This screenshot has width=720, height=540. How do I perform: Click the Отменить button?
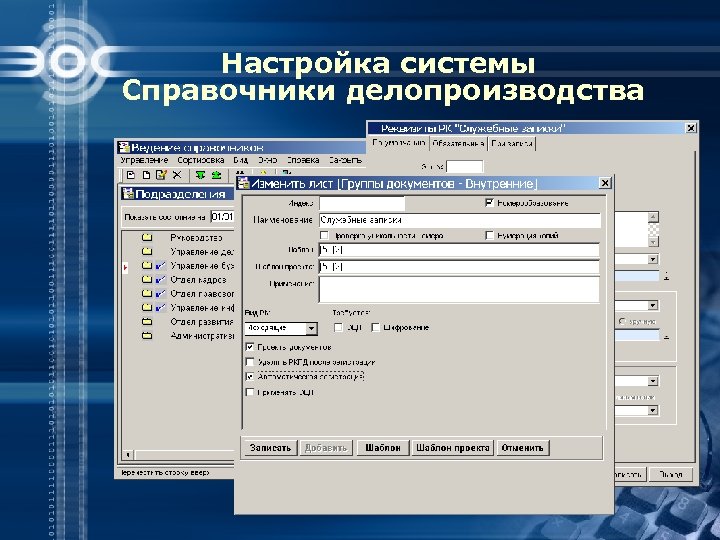[x=523, y=448]
